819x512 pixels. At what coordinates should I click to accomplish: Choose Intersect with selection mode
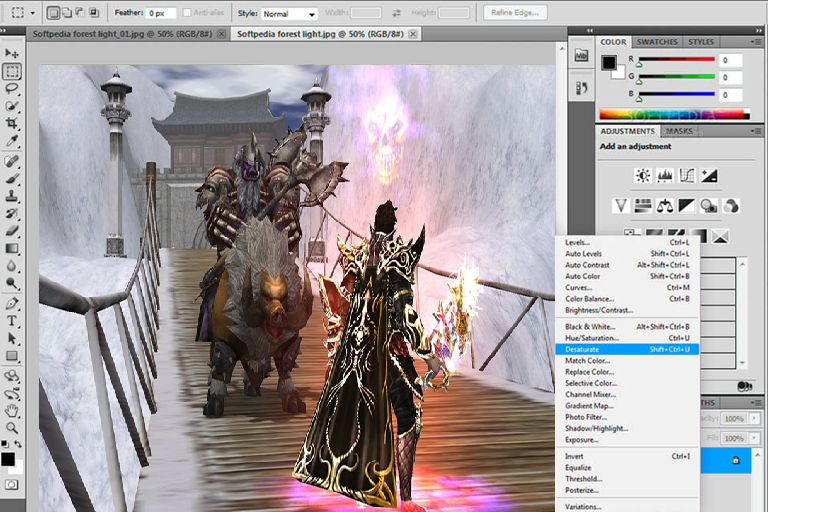93,13
